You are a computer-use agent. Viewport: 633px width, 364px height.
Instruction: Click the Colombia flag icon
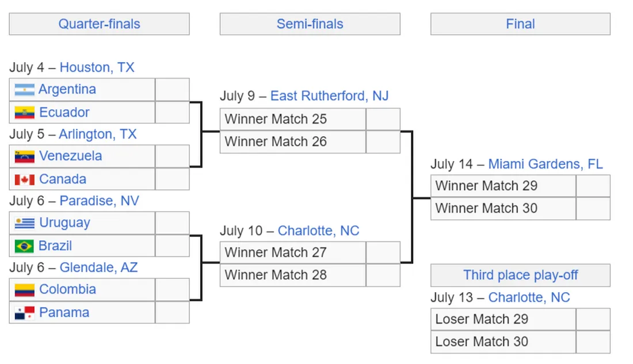[x=24, y=290]
